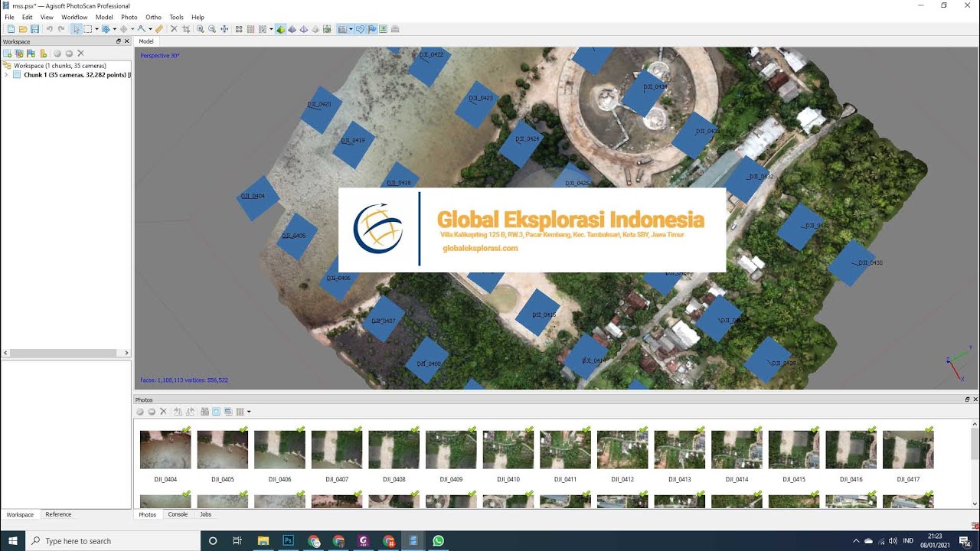Click Rotate Right icon in Photos toolbar
980x551 pixels.
(x=190, y=412)
